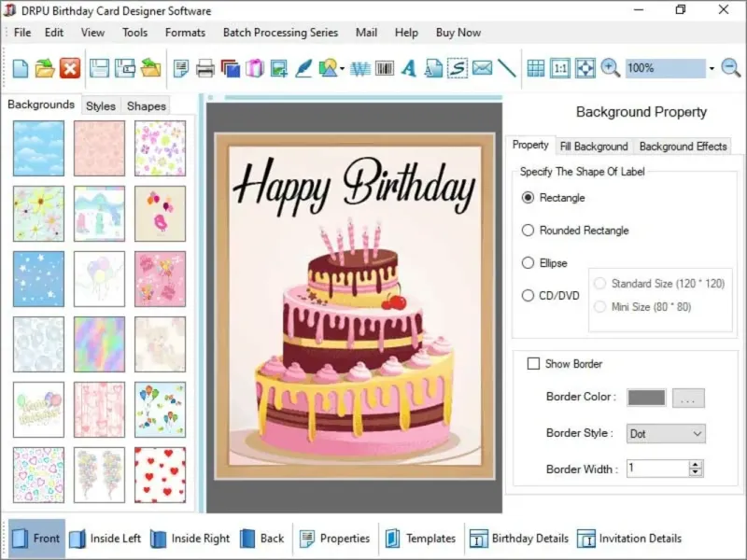Print the card using printer icon
The height and width of the screenshot is (560, 747).
point(205,68)
